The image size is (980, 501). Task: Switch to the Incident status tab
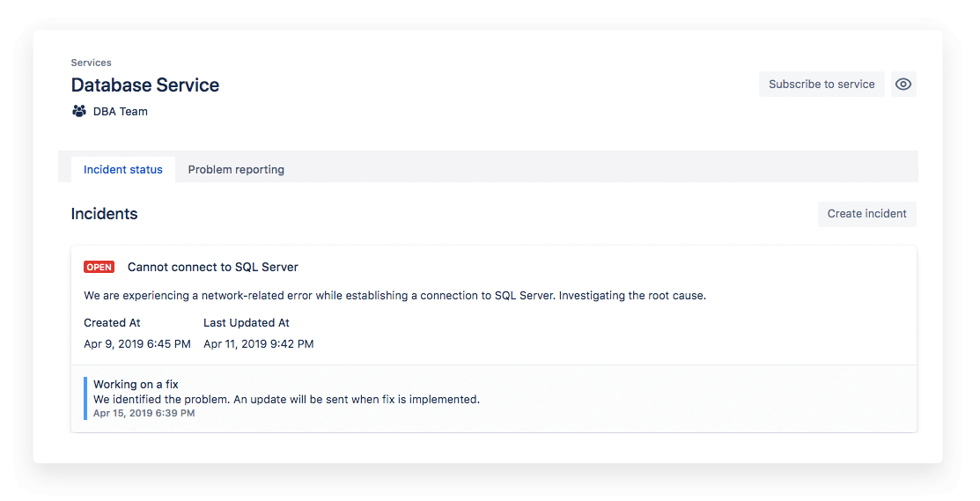123,170
